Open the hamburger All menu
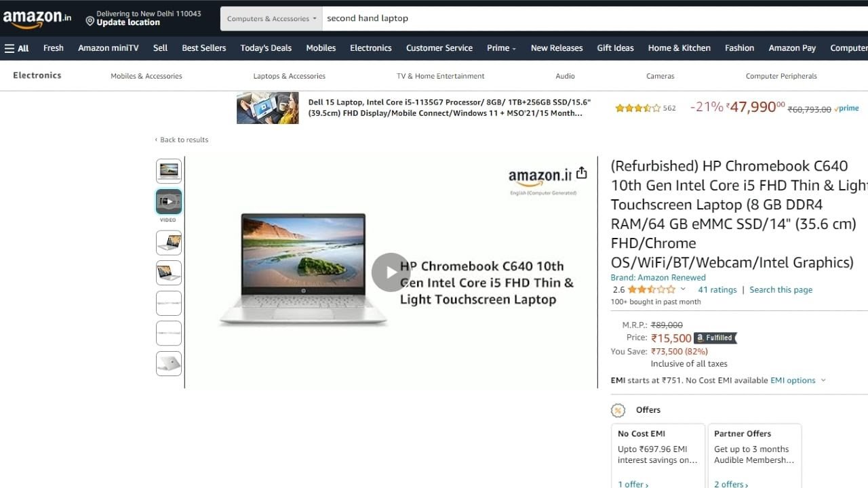The image size is (868, 488). click(17, 48)
